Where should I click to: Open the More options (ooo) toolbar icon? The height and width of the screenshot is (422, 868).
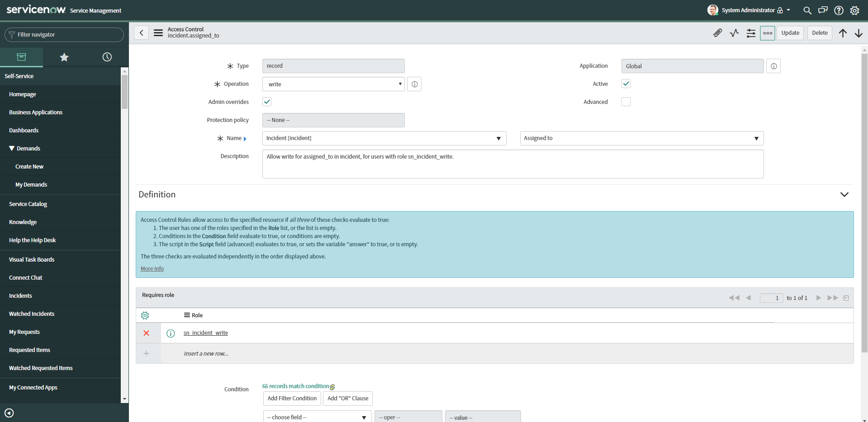click(767, 33)
